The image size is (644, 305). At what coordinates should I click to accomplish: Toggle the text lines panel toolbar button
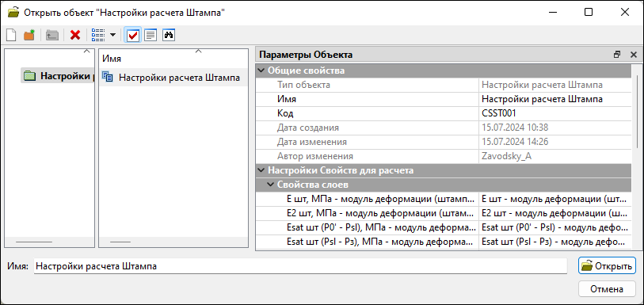(151, 36)
